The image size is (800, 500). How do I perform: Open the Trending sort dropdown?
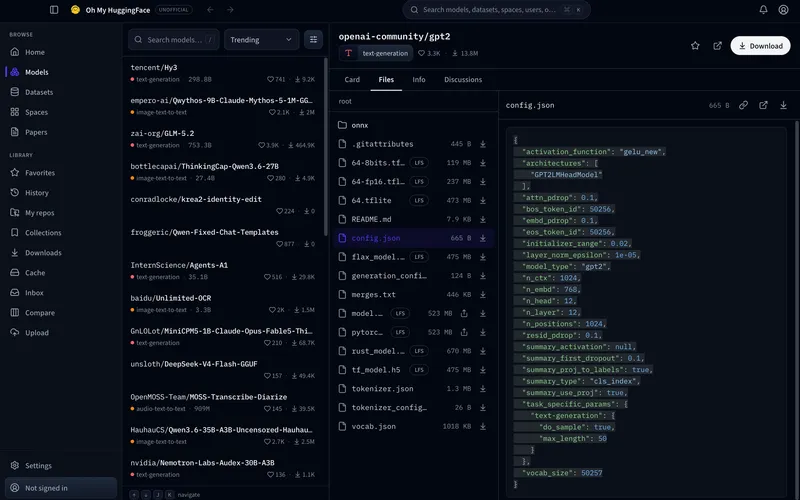(261, 39)
